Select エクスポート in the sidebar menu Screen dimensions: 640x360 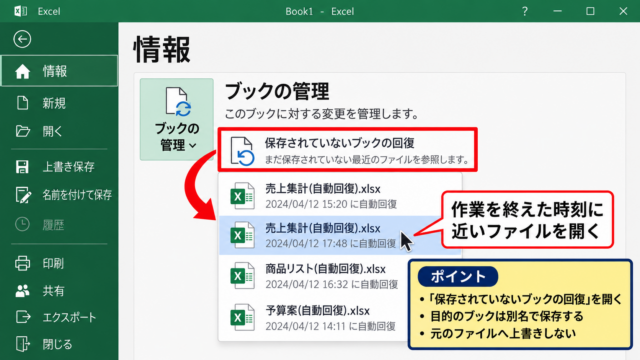tap(60, 317)
